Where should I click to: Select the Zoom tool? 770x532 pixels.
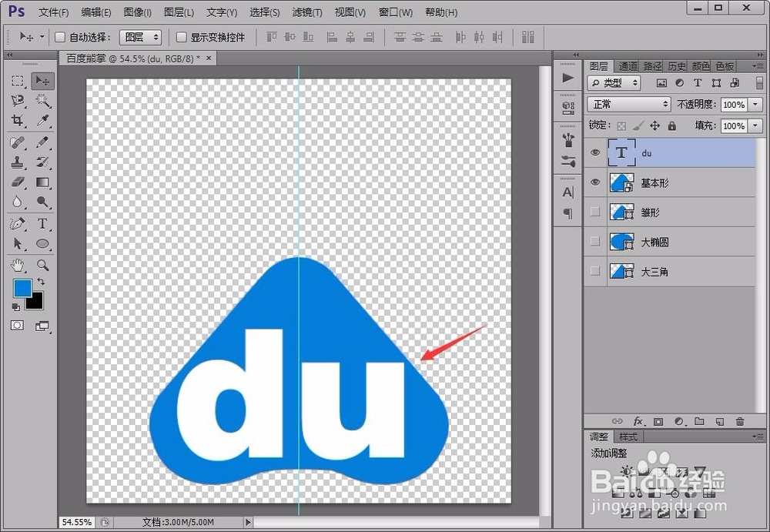coord(42,266)
